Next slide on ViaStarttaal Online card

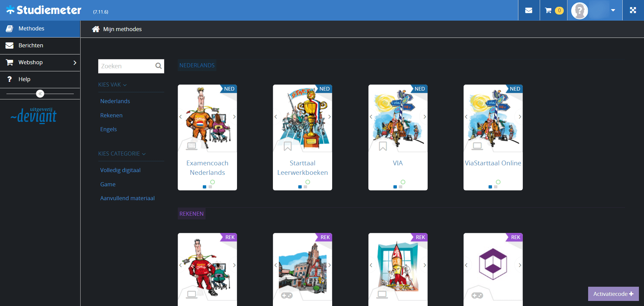coord(520,117)
